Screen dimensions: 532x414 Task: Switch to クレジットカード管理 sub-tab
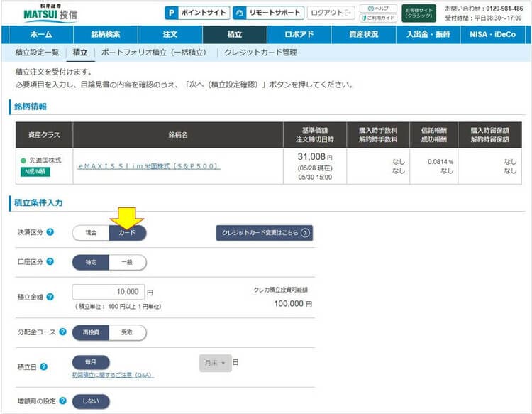(x=260, y=53)
